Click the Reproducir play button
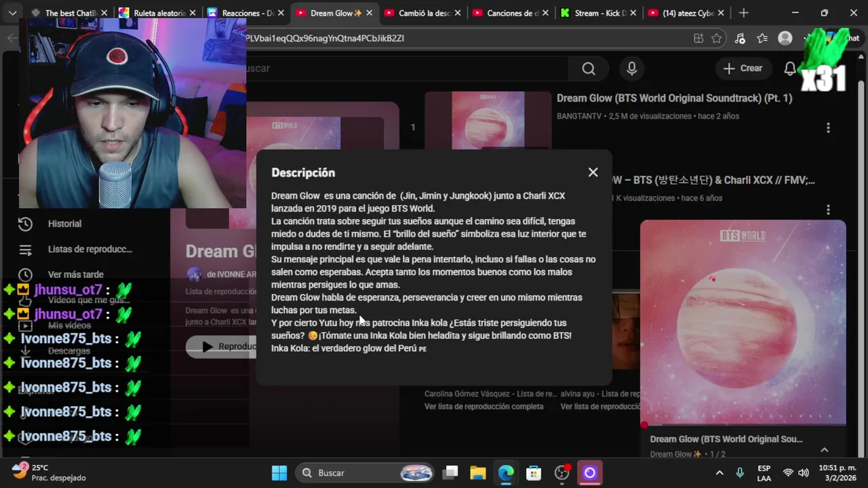868x488 pixels. pyautogui.click(x=221, y=346)
